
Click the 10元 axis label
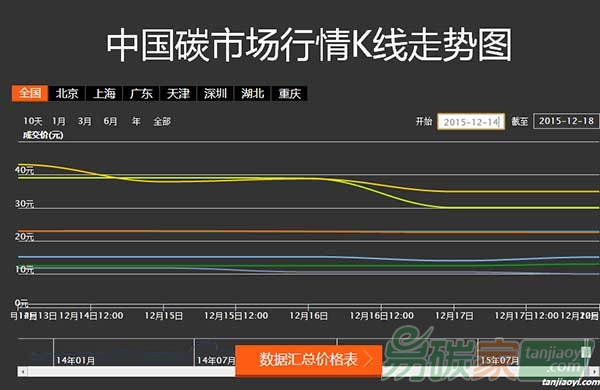click(24, 269)
